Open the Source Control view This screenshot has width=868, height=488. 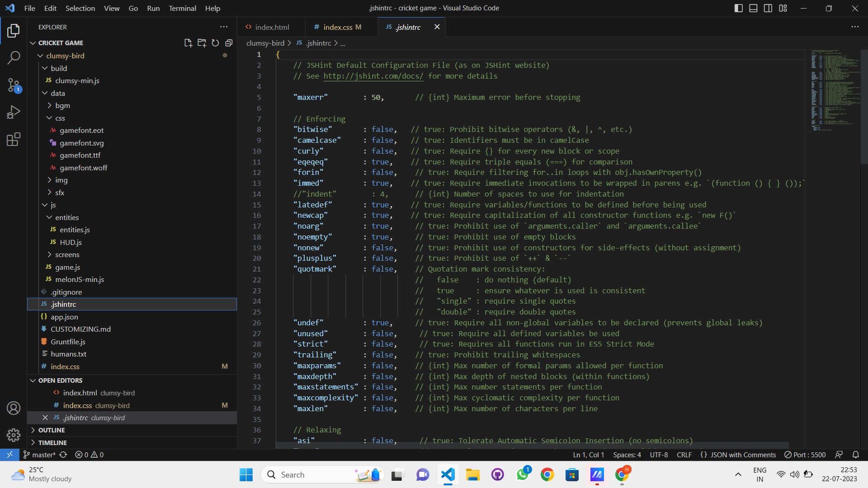14,85
